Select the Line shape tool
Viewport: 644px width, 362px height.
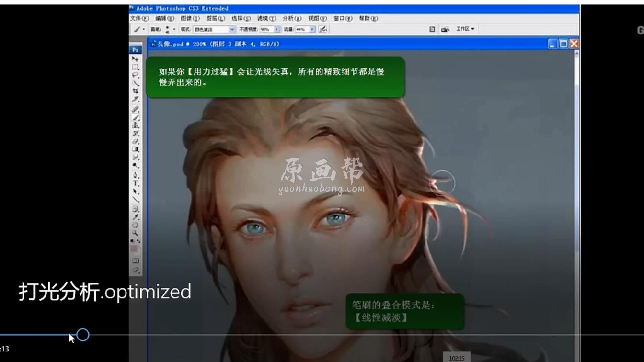[x=136, y=200]
